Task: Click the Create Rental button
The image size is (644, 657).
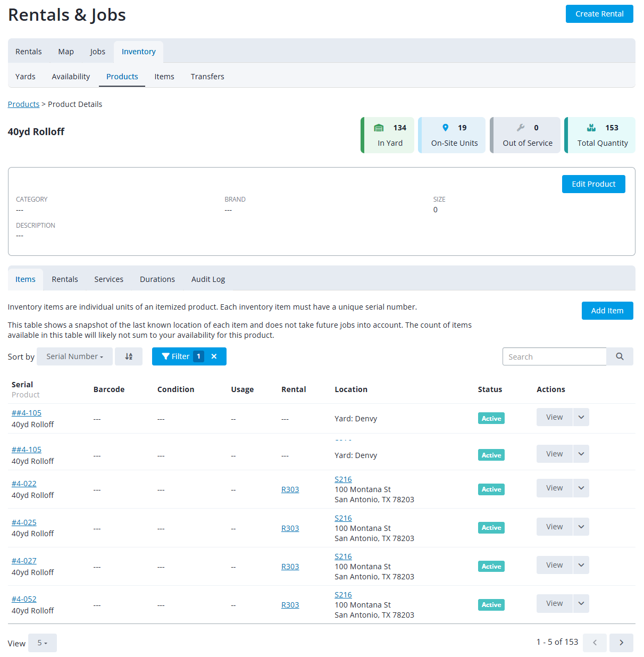Action: point(599,14)
